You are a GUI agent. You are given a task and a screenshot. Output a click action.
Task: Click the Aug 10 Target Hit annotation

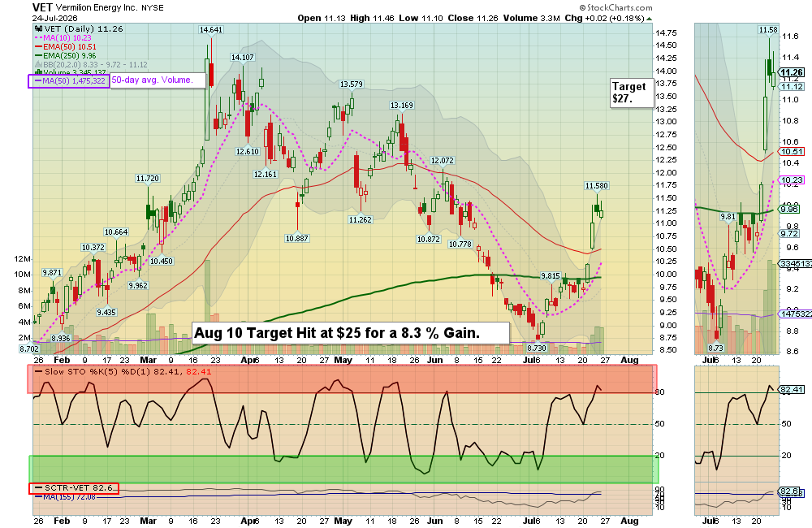(x=351, y=333)
